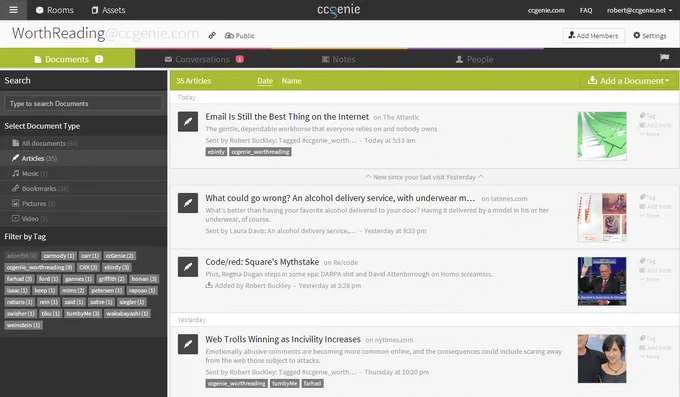Add Note to alcohol delivery article

(655, 207)
